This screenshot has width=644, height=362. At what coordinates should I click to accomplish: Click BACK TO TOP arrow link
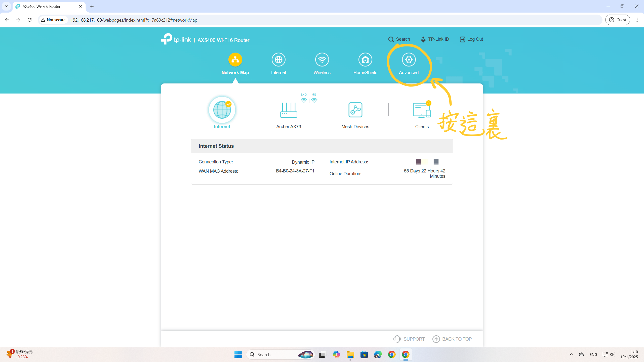(452, 339)
